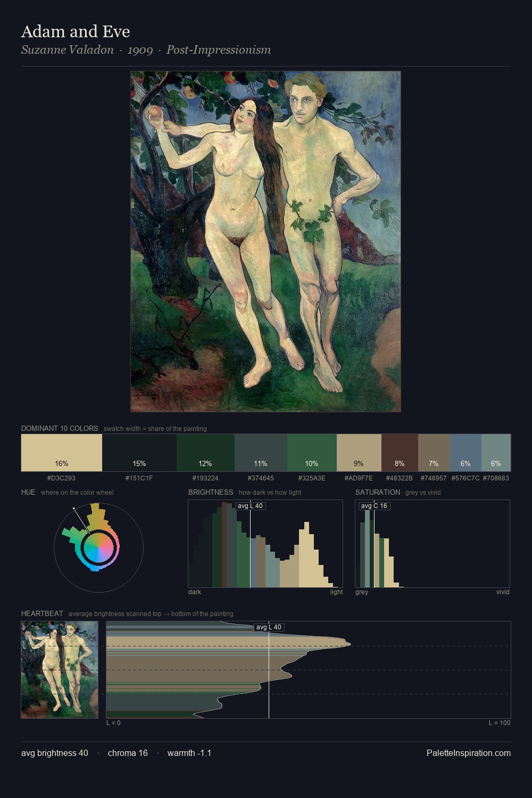
Task: Click the saturation histogram chart
Action: click(433, 544)
